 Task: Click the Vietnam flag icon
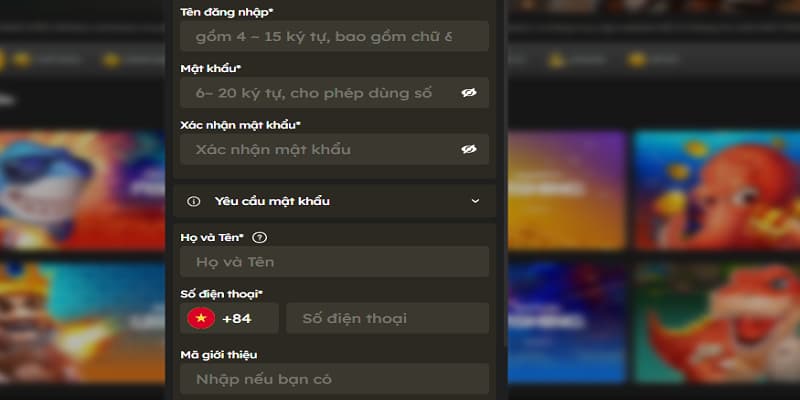click(x=201, y=318)
